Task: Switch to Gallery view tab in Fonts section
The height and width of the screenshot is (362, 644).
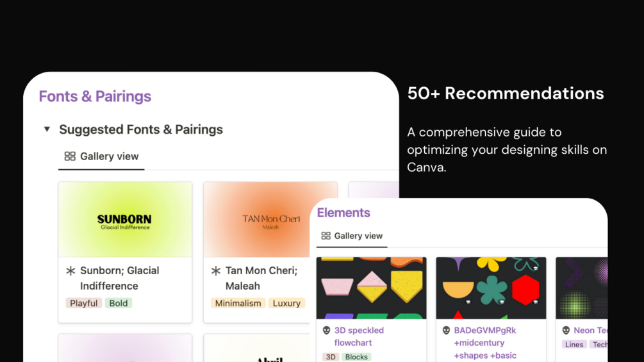Action: tap(102, 156)
